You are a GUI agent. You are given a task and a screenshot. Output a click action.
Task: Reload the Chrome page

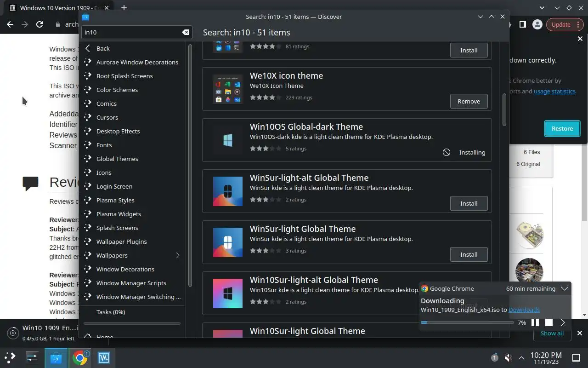(40, 24)
